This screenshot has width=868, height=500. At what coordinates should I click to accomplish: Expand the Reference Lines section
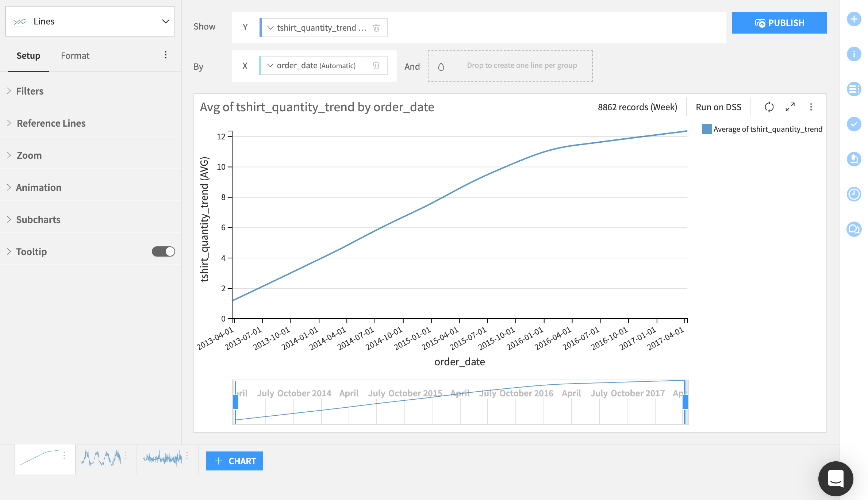click(x=51, y=123)
